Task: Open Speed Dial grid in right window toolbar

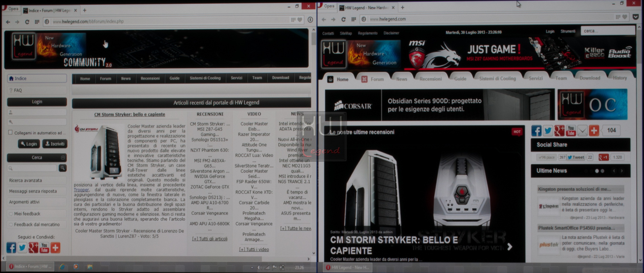Action: coord(354,19)
